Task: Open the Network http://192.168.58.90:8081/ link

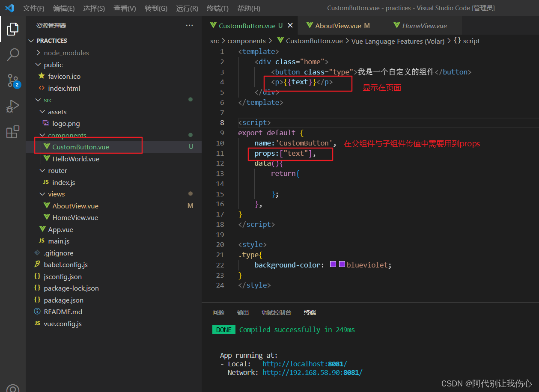Action: (x=312, y=372)
